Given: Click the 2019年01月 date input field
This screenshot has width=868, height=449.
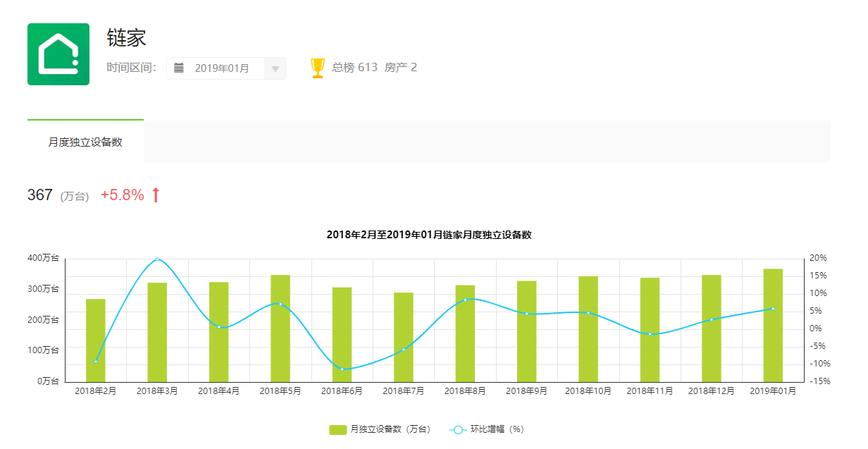Looking at the screenshot, I should pyautogui.click(x=225, y=68).
